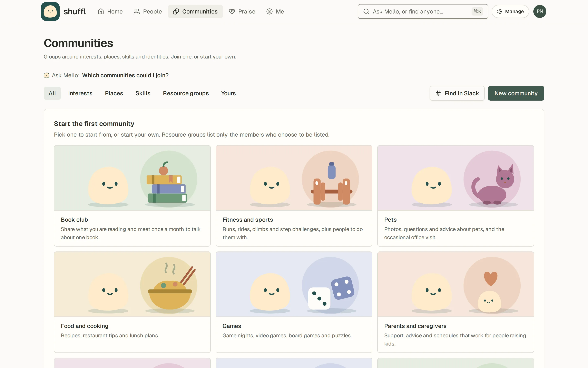Click the house icon beside Home
The image size is (588, 368).
(101, 11)
